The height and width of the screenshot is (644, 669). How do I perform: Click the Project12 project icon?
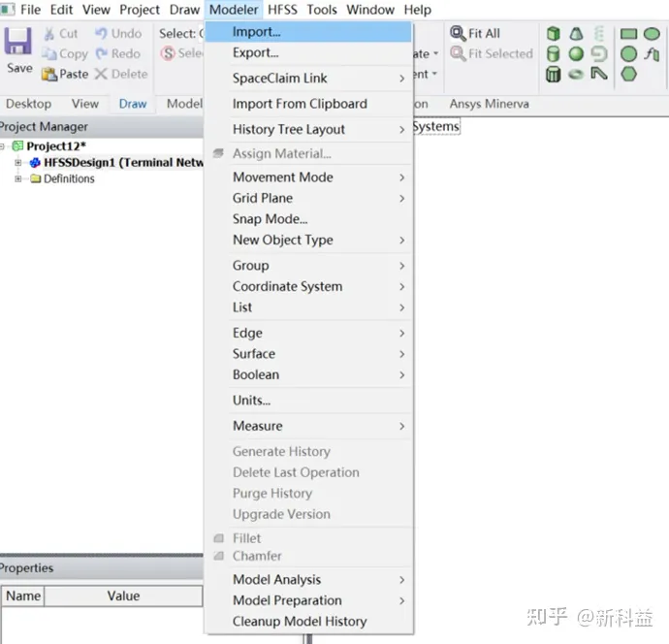pos(17,145)
